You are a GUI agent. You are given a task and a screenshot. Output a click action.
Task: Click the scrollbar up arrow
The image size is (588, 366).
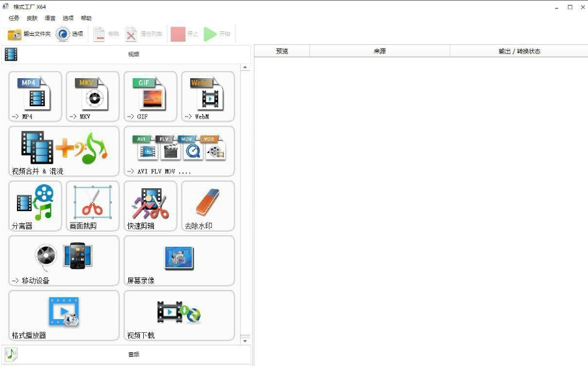coord(245,68)
